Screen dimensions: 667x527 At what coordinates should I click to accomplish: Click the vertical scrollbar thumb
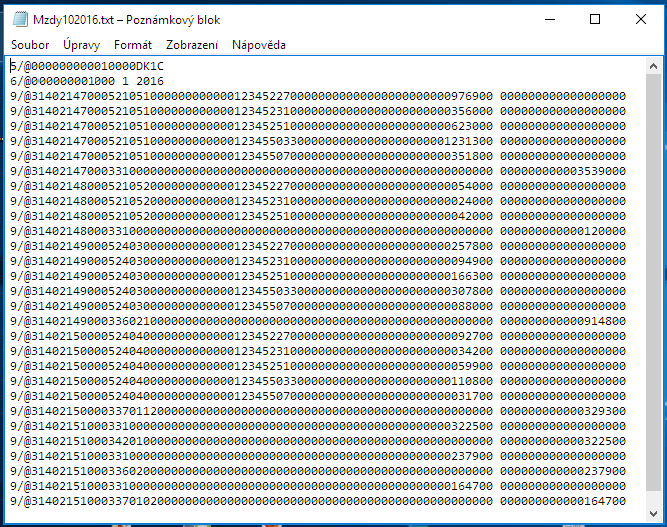click(653, 282)
